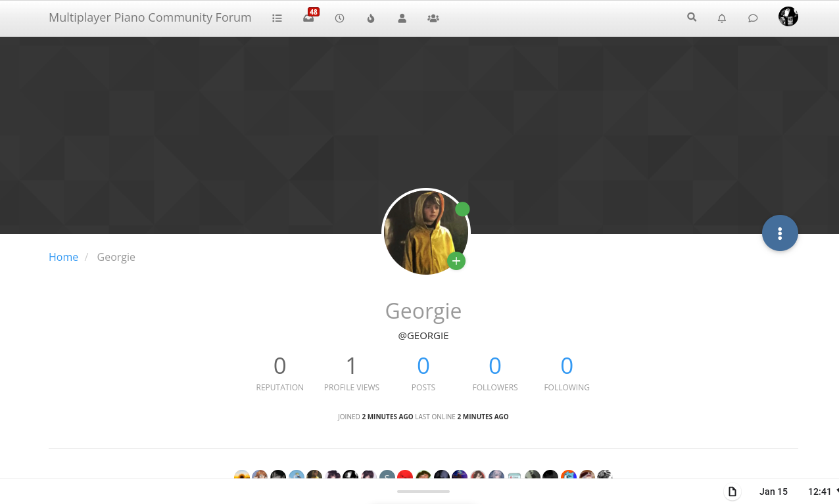Open the Recent clock icon
Viewport: 839px width, 504px height.
pos(339,18)
